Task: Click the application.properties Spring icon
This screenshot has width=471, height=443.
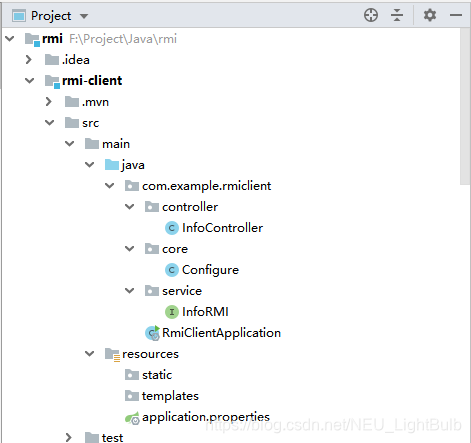Action: tap(132, 418)
